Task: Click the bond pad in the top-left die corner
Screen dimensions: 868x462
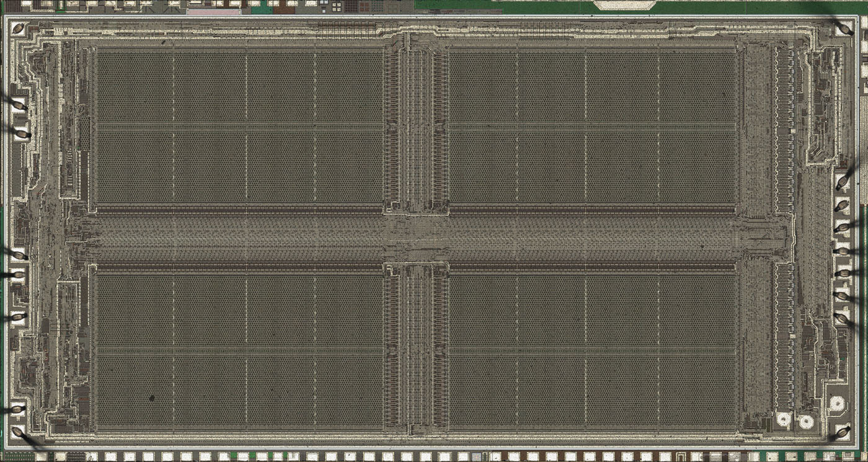Action: click(18, 29)
